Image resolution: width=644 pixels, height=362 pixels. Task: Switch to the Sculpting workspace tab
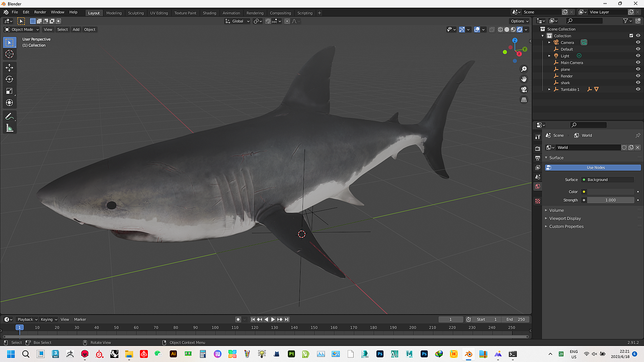(x=136, y=13)
